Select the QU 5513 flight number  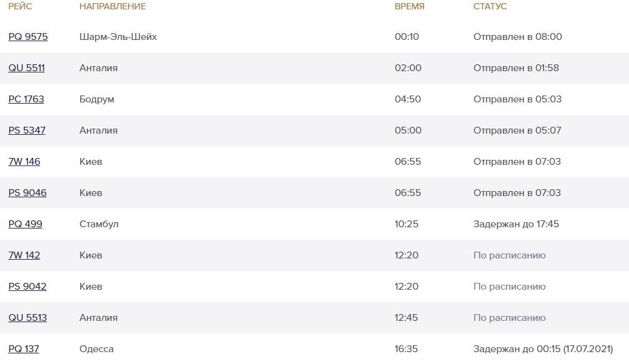pos(27,318)
